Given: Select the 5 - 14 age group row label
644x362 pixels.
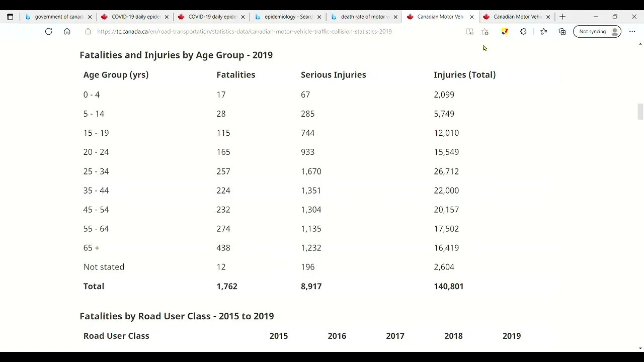Looking at the screenshot, I should click(x=94, y=114).
